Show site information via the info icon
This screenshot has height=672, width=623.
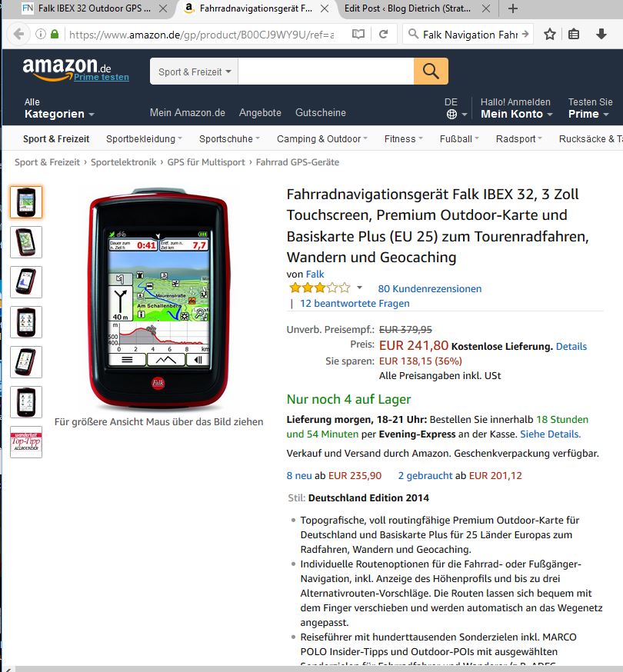[40, 35]
